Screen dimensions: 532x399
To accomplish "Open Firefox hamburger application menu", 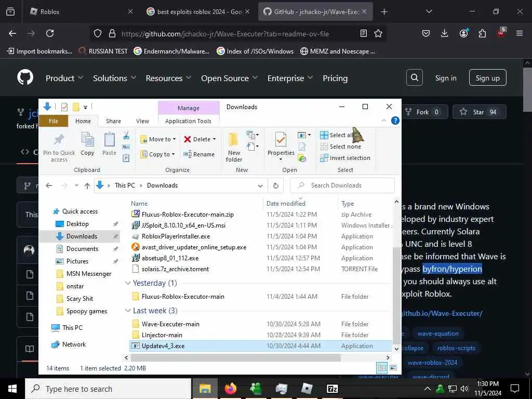I will pyautogui.click(x=519, y=33).
